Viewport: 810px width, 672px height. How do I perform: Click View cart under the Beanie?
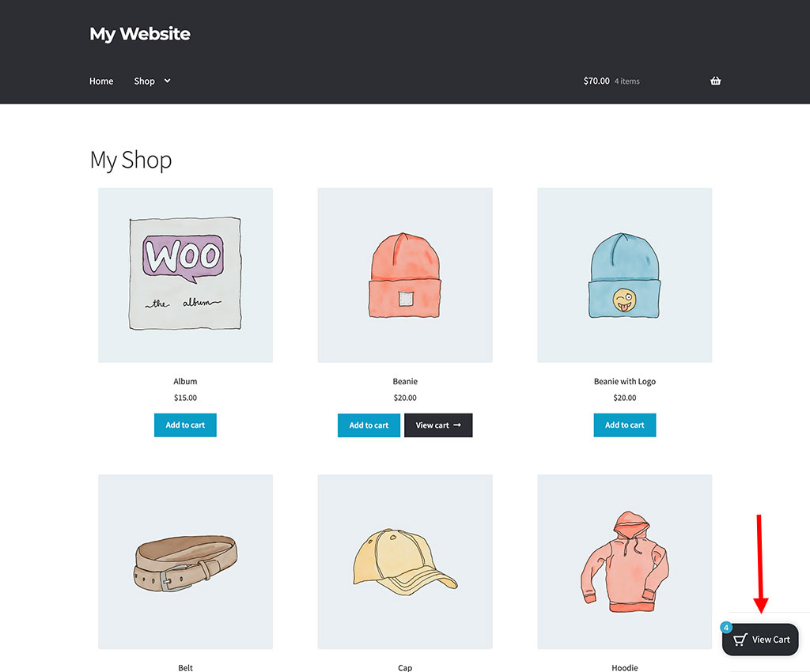pyautogui.click(x=438, y=425)
